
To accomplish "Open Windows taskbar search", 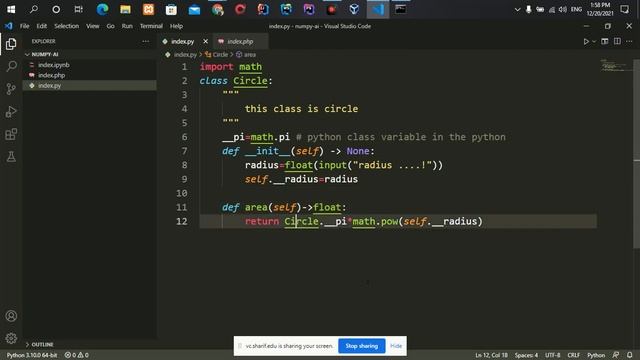I will (33, 9).
